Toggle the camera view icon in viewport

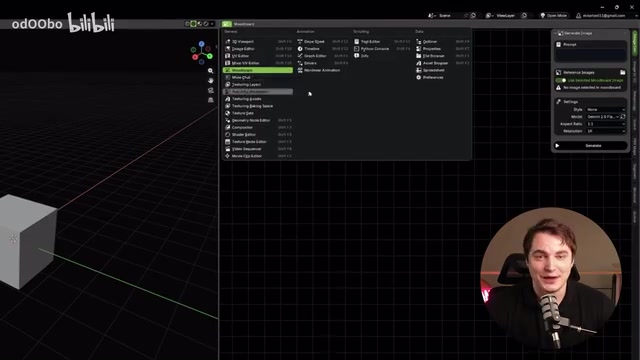[x=211, y=90]
